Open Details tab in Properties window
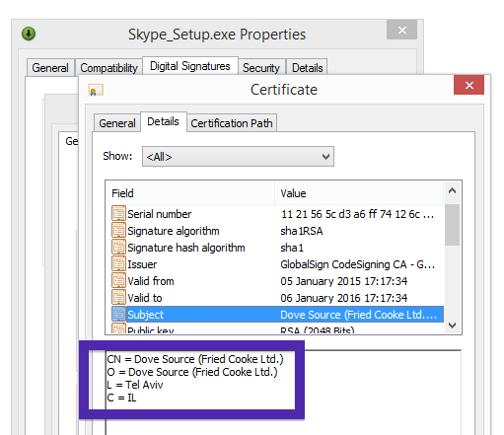The height and width of the screenshot is (435, 504). (308, 68)
